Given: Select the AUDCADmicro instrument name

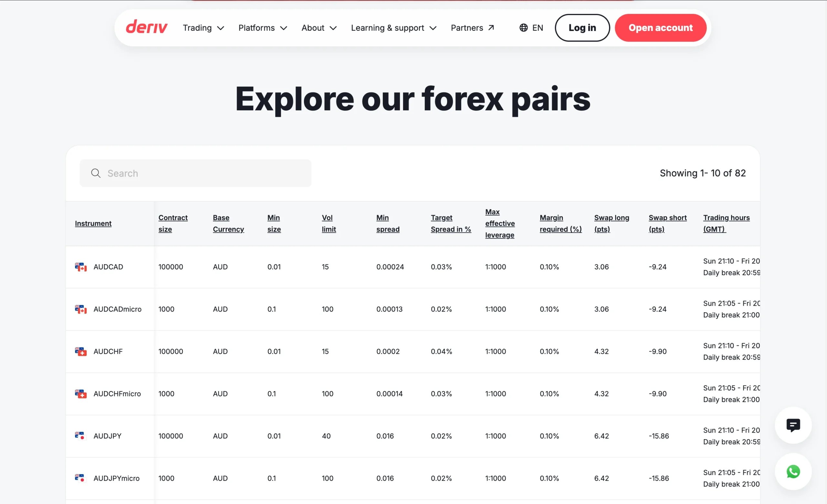Looking at the screenshot, I should 118,309.
